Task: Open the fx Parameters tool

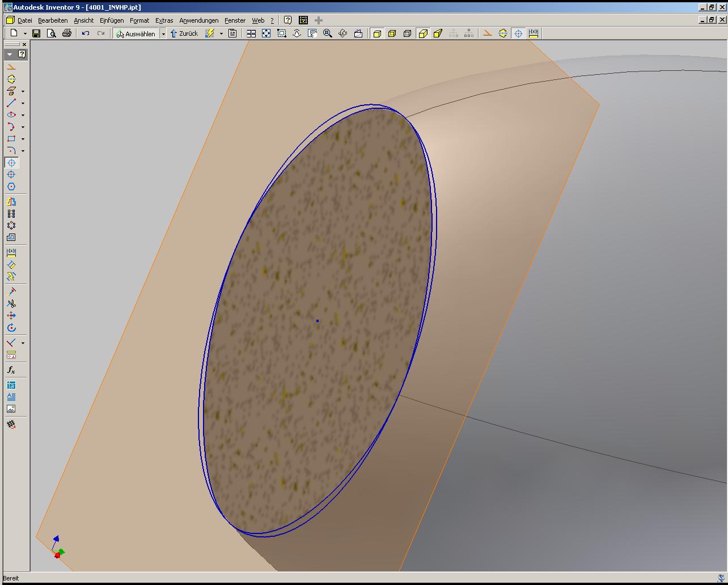Action: (x=11, y=370)
